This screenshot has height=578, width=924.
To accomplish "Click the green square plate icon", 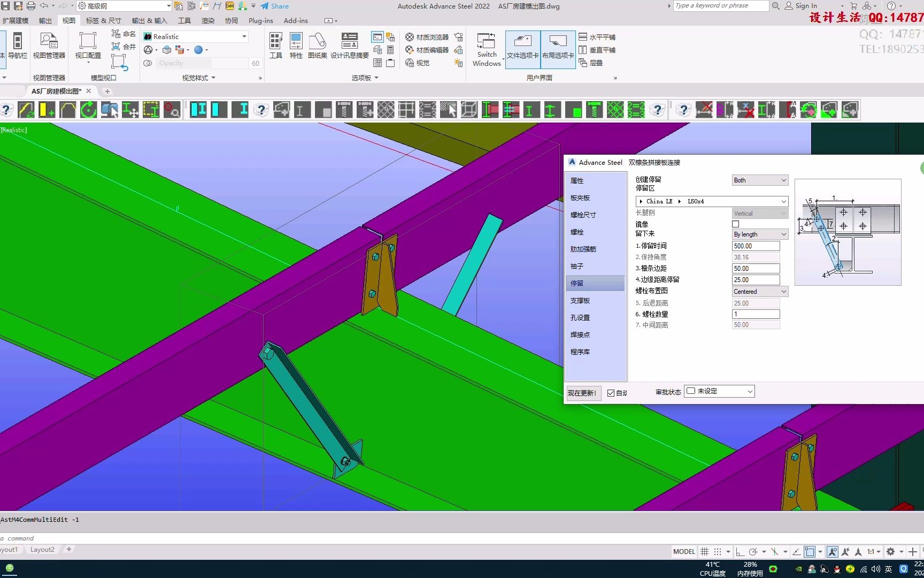I will (574, 110).
